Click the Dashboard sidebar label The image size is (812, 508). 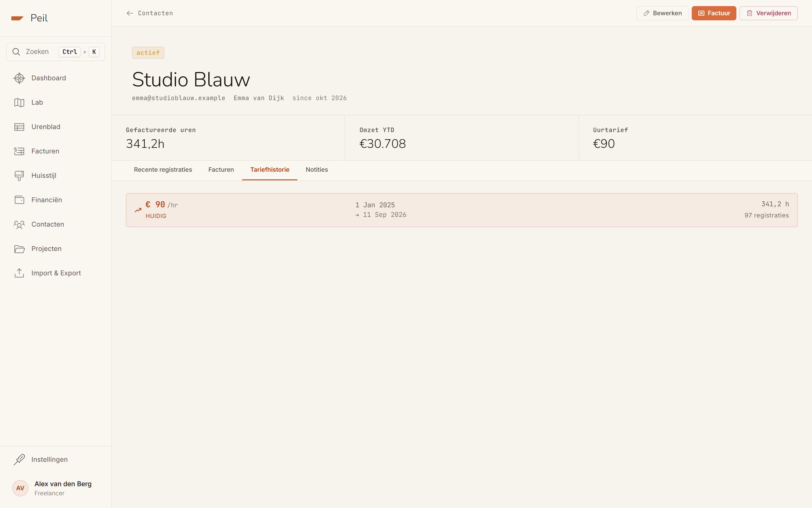49,78
